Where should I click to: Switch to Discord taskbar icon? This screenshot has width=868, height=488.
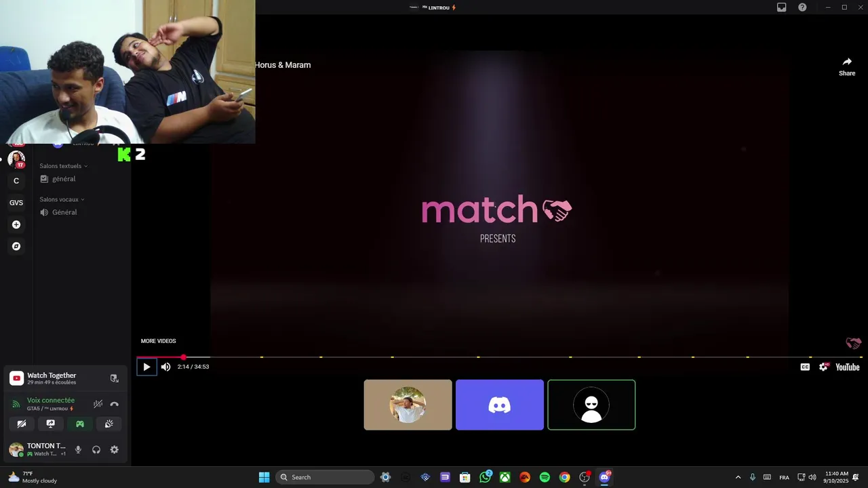tap(604, 477)
